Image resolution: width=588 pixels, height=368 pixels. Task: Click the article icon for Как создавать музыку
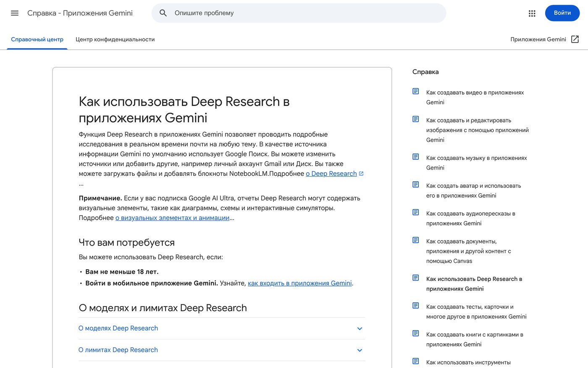[416, 157]
